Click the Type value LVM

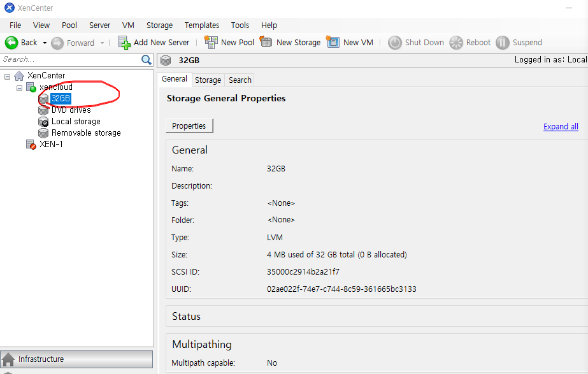(x=275, y=238)
